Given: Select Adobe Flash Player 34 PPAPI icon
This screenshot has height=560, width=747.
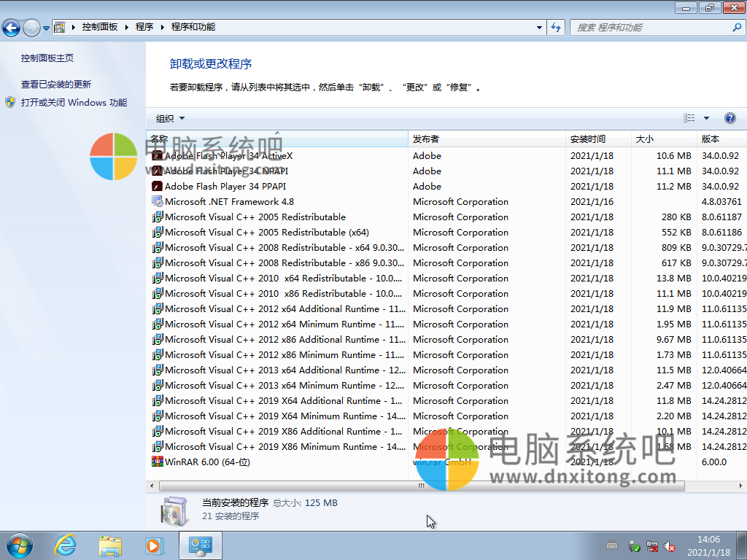Looking at the screenshot, I should [x=158, y=186].
